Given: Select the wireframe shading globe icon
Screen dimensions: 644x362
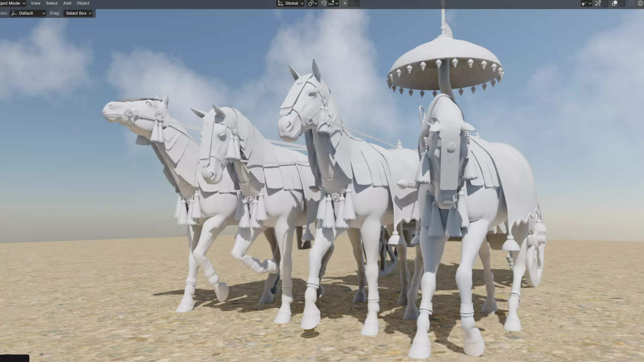Looking at the screenshot, I should [x=640, y=3].
